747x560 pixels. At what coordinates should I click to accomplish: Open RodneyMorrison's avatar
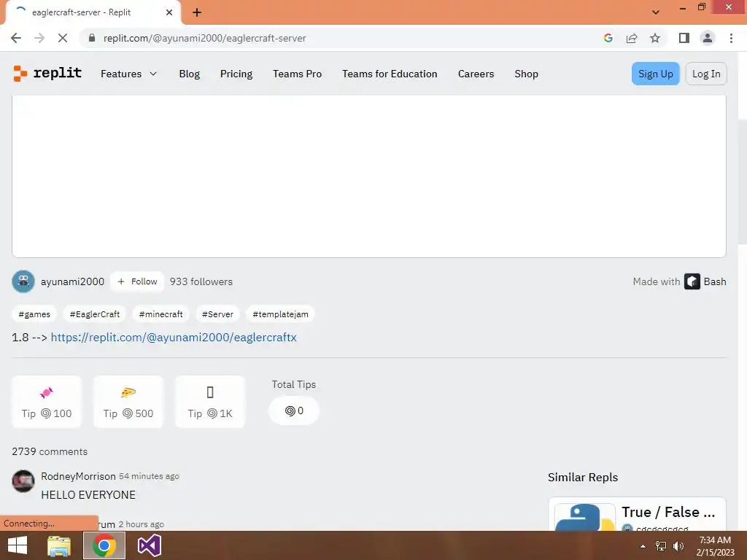click(23, 481)
